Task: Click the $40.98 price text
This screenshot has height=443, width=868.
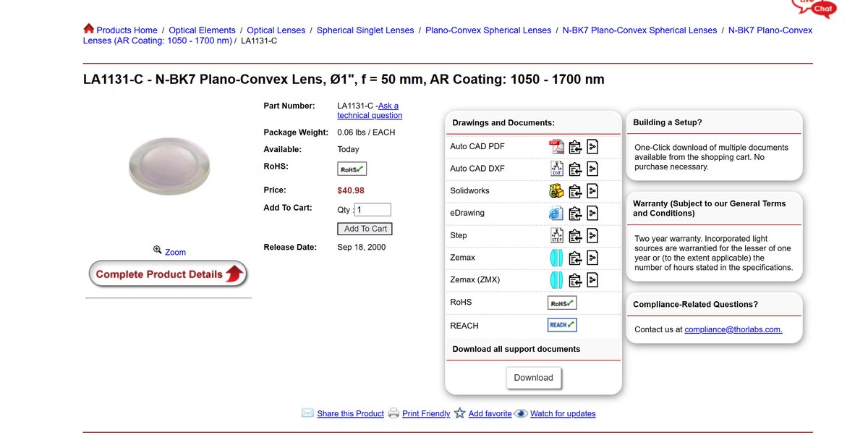Action: pos(351,190)
